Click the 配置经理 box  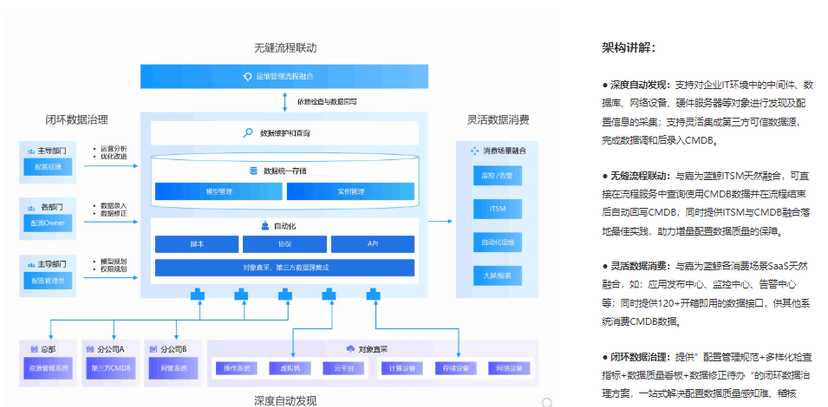48,167
